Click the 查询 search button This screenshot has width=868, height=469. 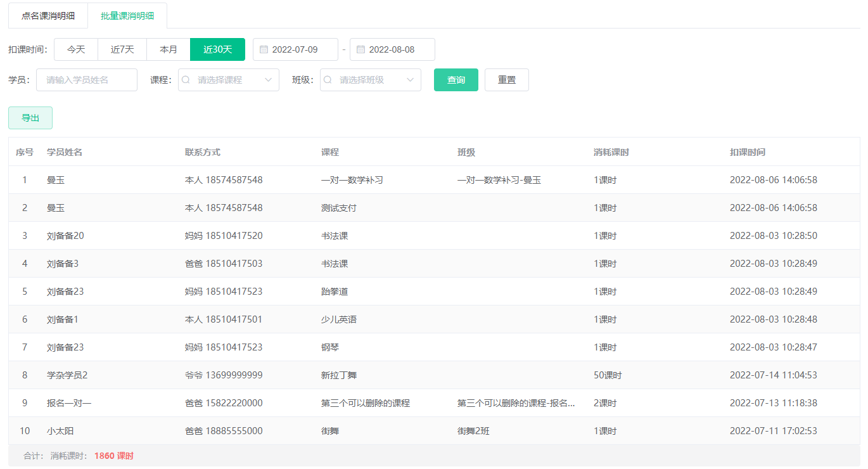(456, 80)
